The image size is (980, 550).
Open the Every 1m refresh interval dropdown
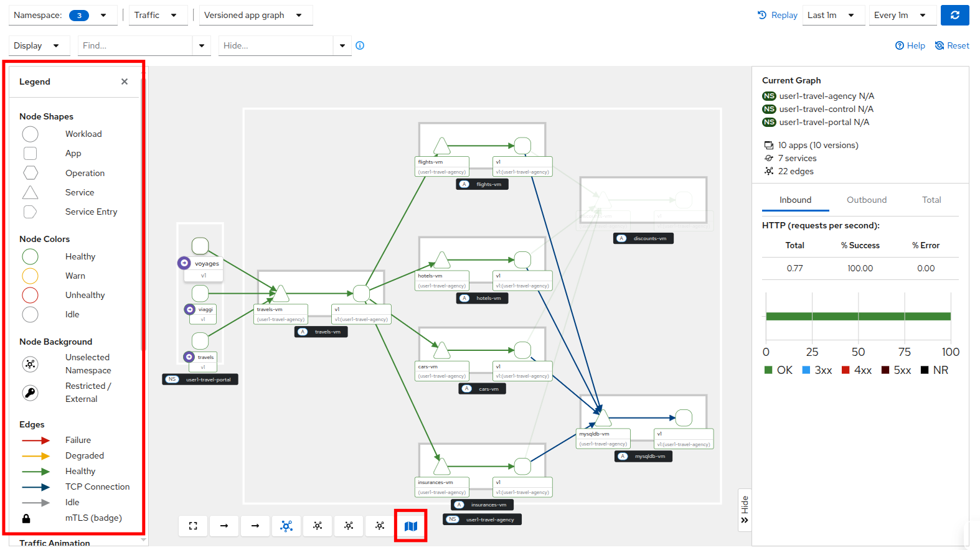coord(902,15)
